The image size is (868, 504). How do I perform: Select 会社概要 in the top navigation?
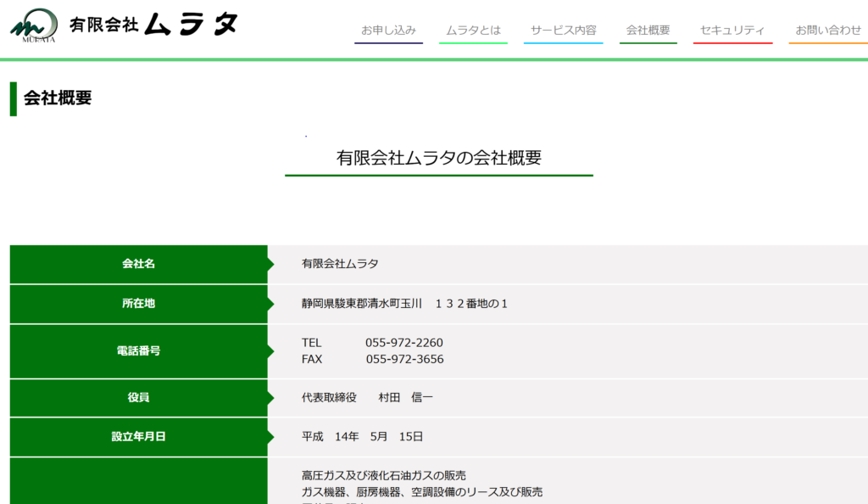click(x=648, y=30)
